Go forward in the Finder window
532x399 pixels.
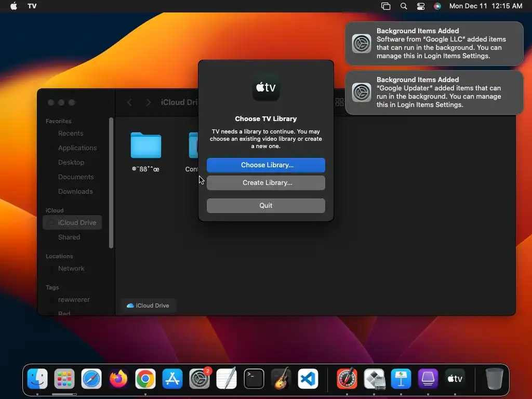pyautogui.click(x=148, y=102)
